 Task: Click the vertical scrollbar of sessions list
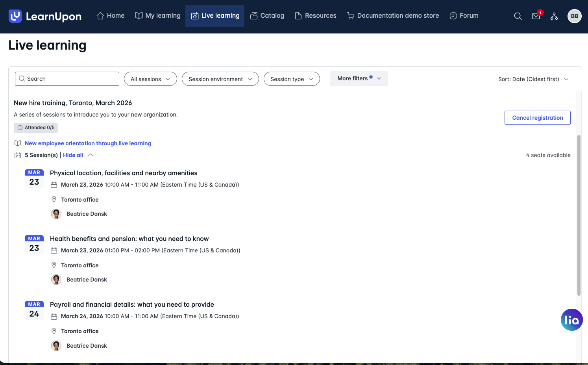(579, 215)
